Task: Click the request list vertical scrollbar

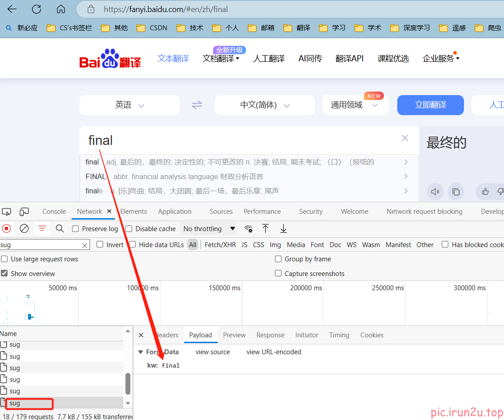Action: (x=128, y=383)
